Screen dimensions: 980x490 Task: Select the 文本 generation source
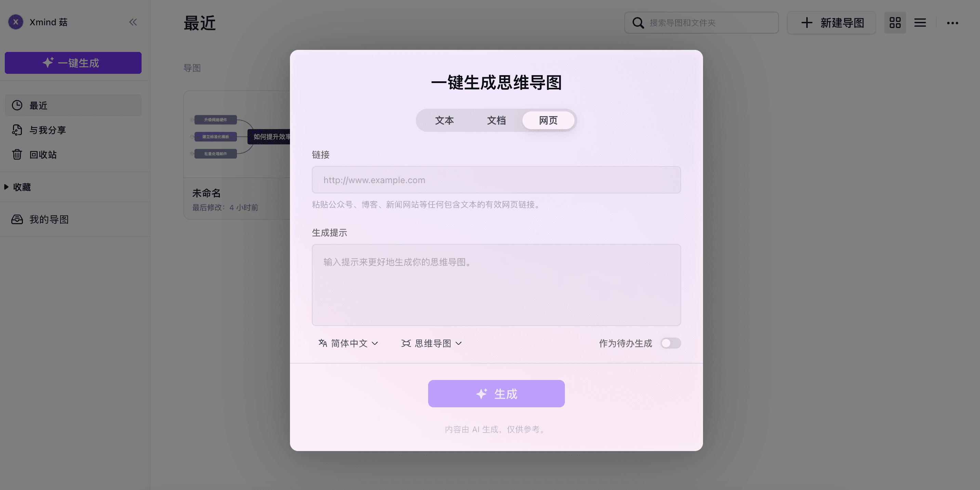pyautogui.click(x=444, y=120)
